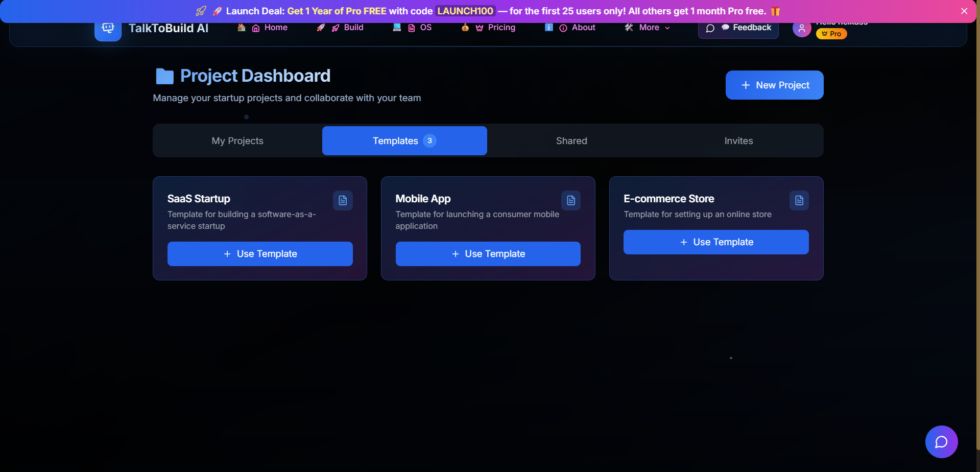Click the Feedback button
The width and height of the screenshot is (980, 472).
(x=738, y=28)
